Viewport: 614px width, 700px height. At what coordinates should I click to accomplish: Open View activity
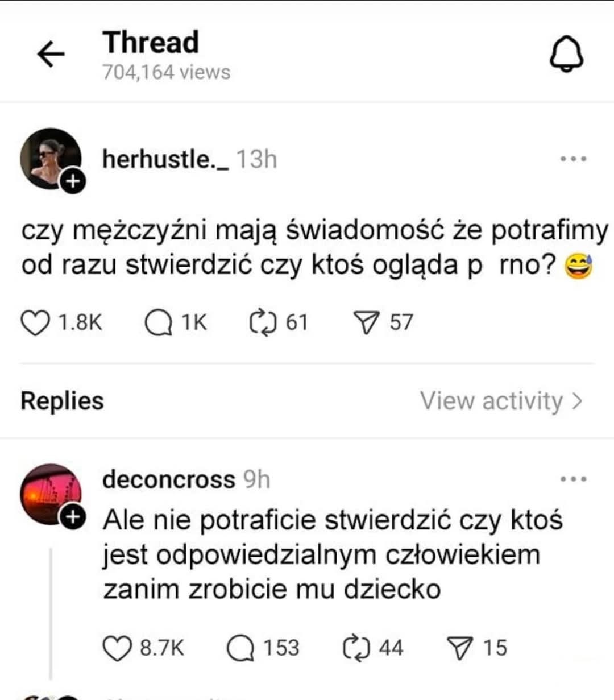tap(501, 401)
